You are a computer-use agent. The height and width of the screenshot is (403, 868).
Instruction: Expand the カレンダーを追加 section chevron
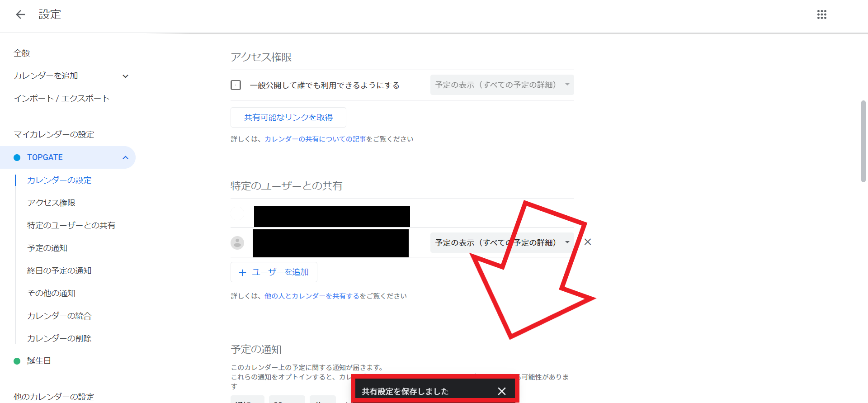[126, 76]
